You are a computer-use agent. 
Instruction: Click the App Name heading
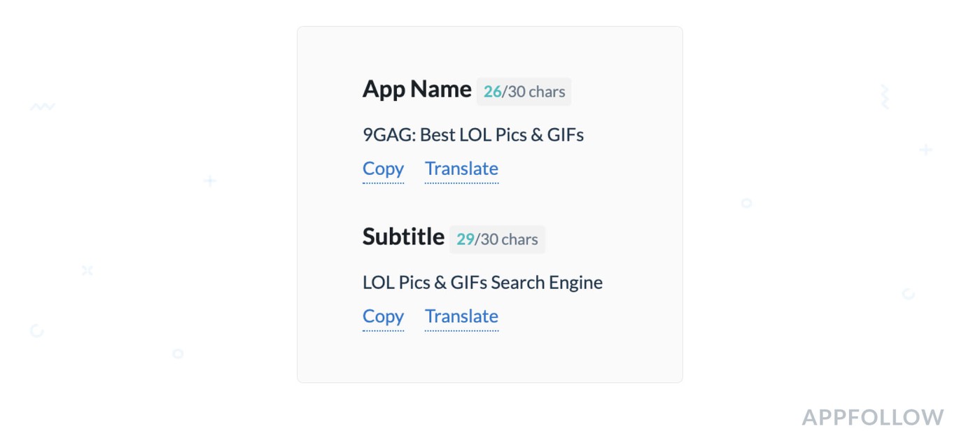(x=416, y=90)
